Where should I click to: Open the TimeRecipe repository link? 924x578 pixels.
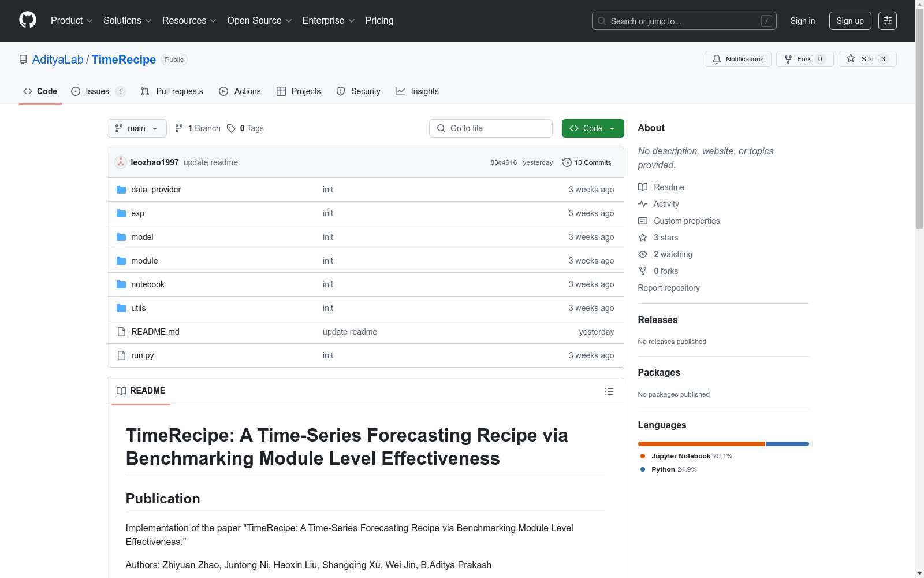click(124, 60)
